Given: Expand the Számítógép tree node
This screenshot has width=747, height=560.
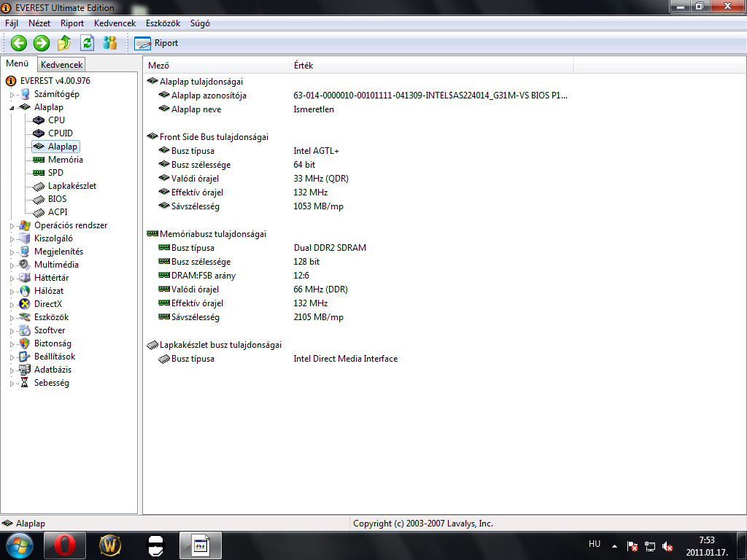Looking at the screenshot, I should click(x=12, y=95).
